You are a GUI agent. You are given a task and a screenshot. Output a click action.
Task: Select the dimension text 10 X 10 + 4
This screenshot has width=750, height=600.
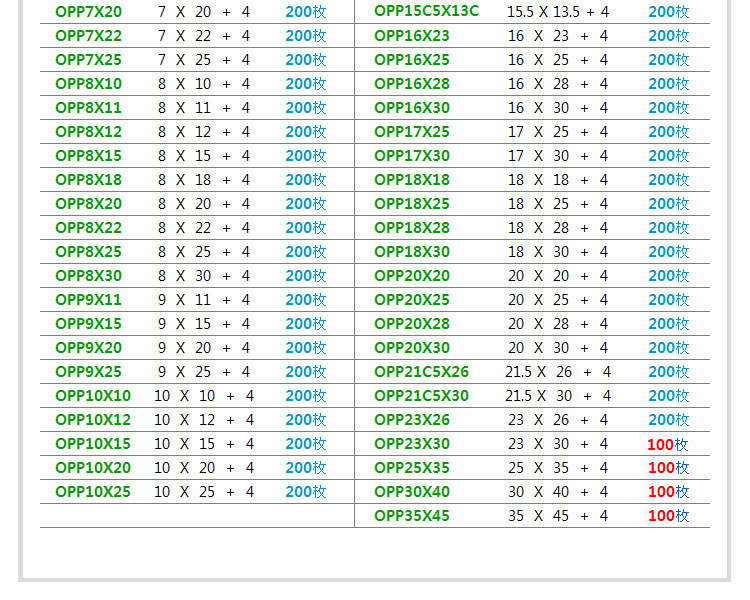coord(204,396)
